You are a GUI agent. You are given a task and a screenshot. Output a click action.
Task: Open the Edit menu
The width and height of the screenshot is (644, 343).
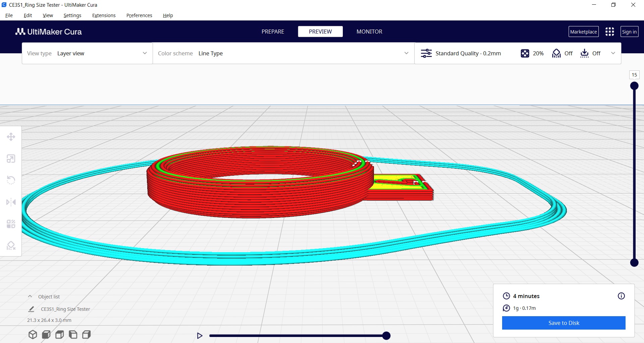[x=28, y=15]
